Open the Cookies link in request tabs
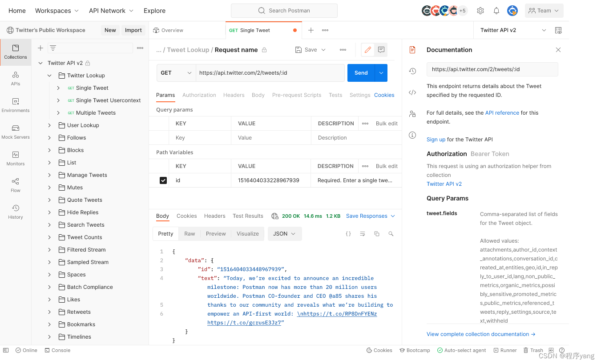Viewport: 601px width, 364px height. (x=384, y=95)
